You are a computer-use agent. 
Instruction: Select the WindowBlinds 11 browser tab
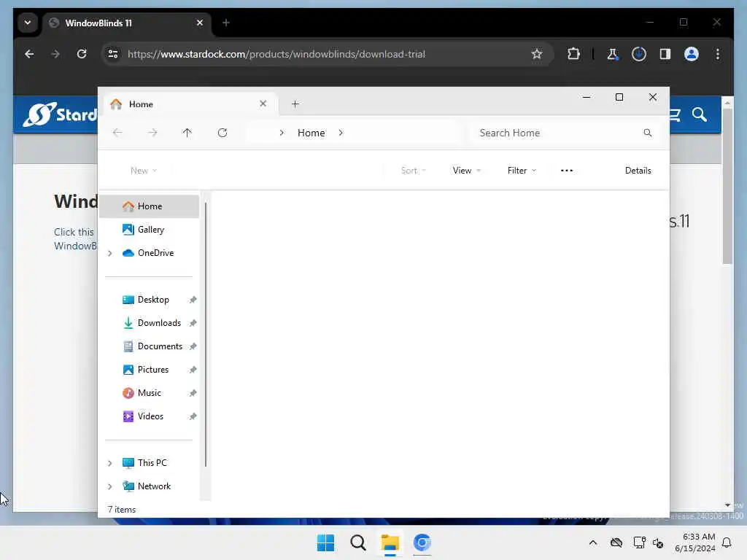point(126,23)
